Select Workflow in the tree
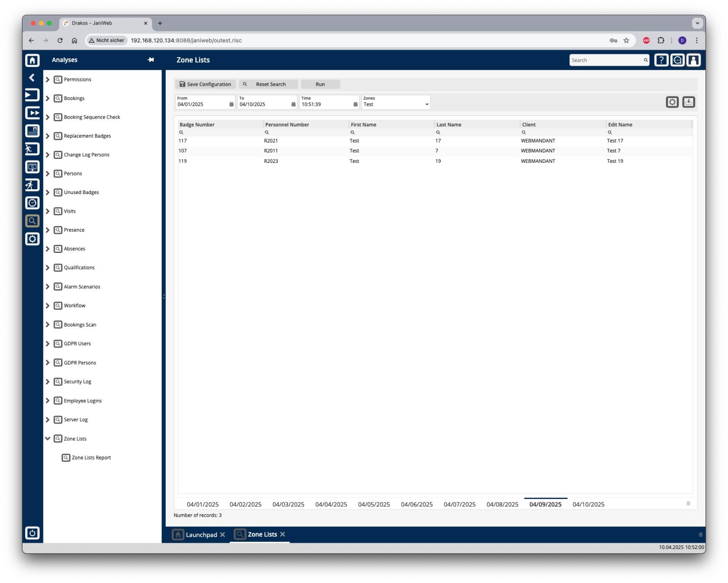728x583 pixels. click(x=75, y=306)
